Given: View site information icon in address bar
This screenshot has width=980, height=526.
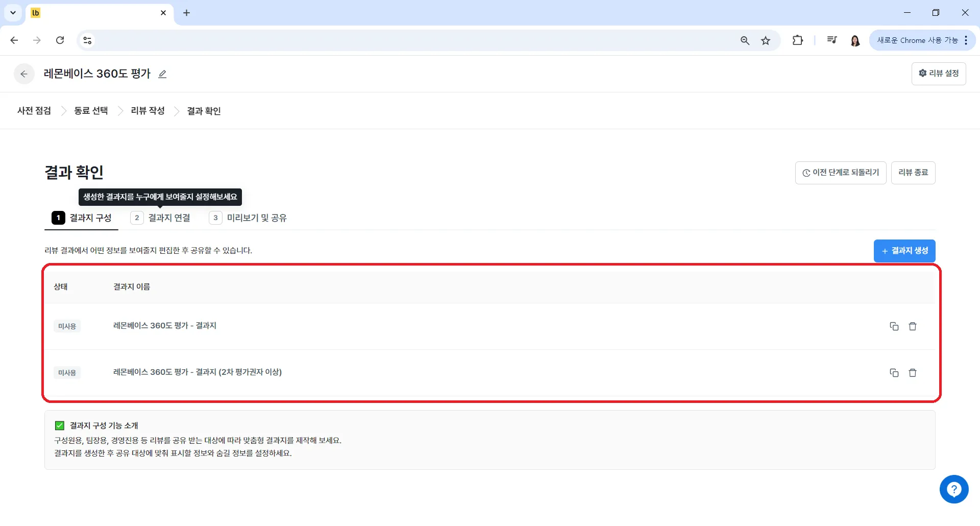Looking at the screenshot, I should click(x=87, y=40).
